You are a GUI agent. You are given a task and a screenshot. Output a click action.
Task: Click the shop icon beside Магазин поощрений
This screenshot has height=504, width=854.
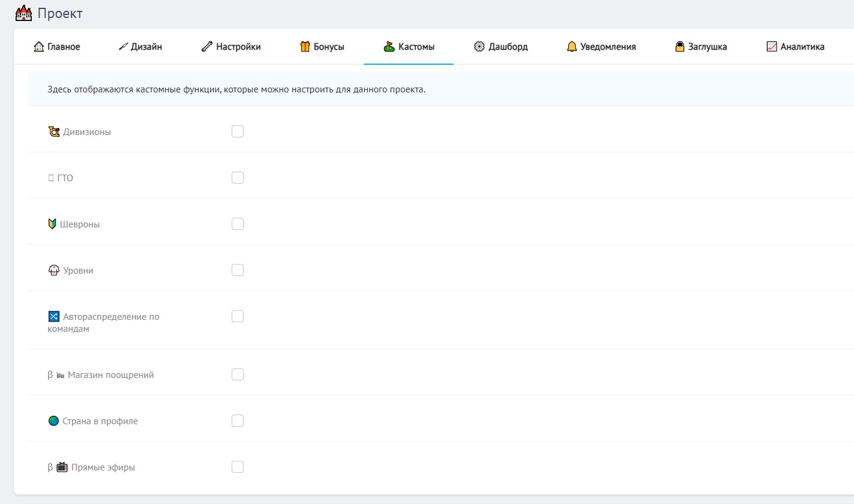(x=60, y=375)
